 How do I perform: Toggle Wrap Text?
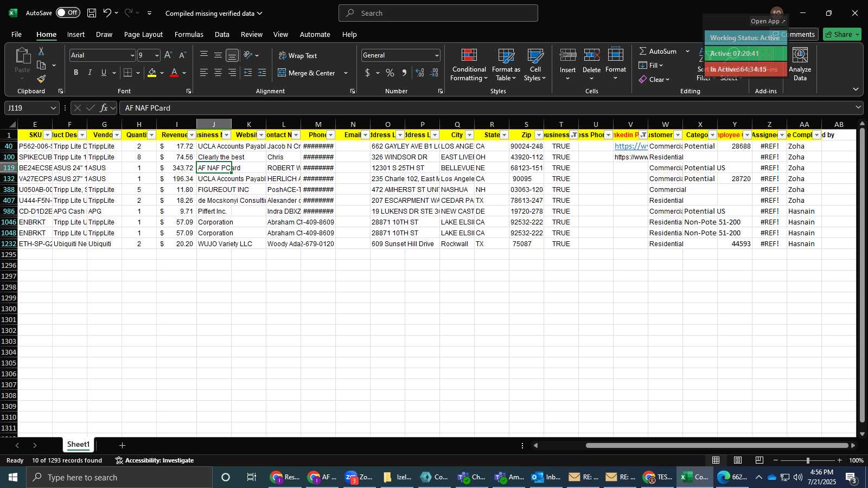pyautogui.click(x=298, y=55)
